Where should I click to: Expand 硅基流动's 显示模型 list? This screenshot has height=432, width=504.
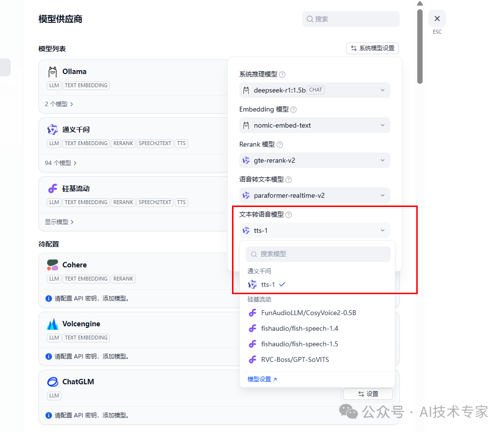click(59, 222)
